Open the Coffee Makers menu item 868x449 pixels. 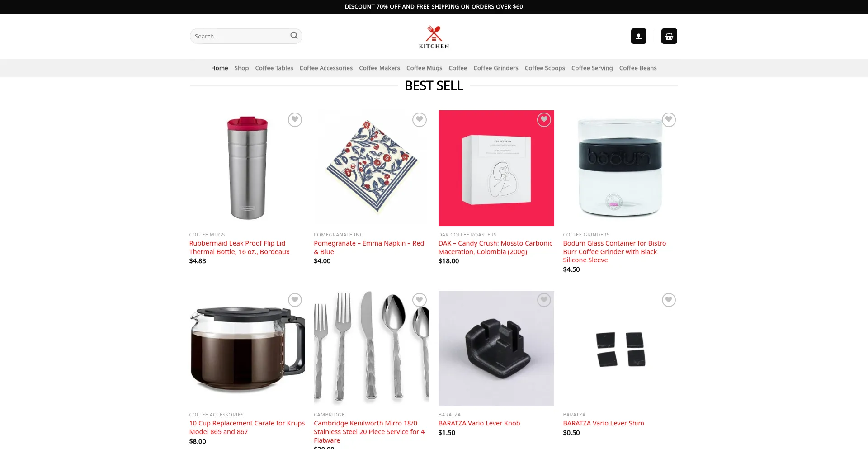379,68
